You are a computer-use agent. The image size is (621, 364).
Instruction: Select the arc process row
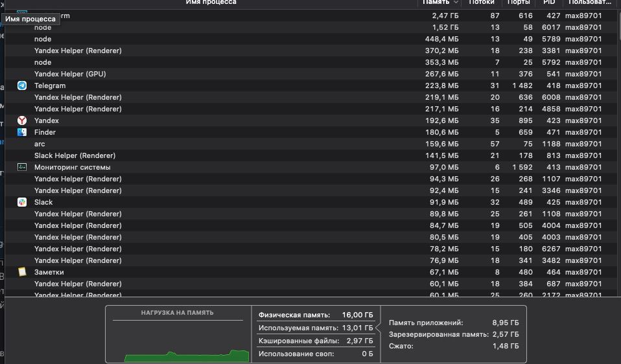pos(310,144)
